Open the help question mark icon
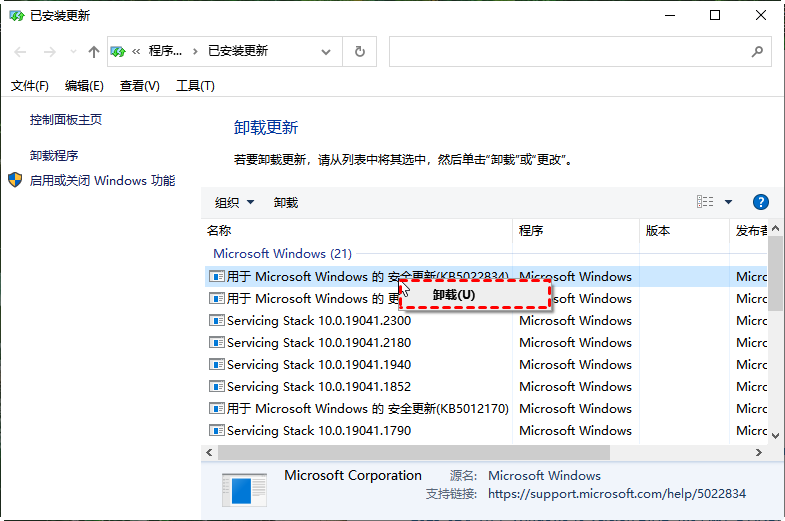785x521 pixels. pyautogui.click(x=760, y=202)
